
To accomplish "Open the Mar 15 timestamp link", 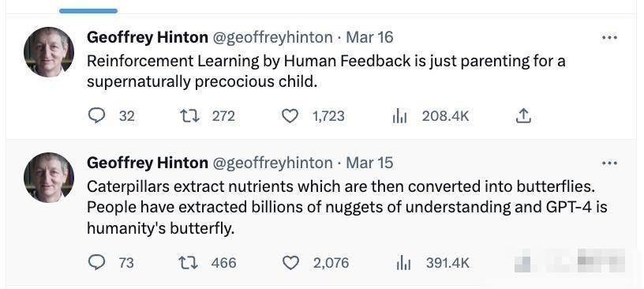I will tap(369, 163).
